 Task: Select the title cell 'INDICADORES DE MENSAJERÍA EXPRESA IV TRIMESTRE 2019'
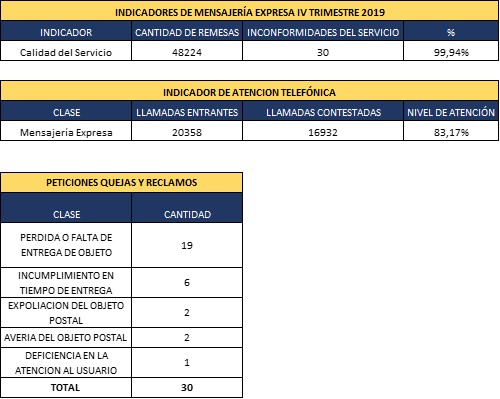250,12
